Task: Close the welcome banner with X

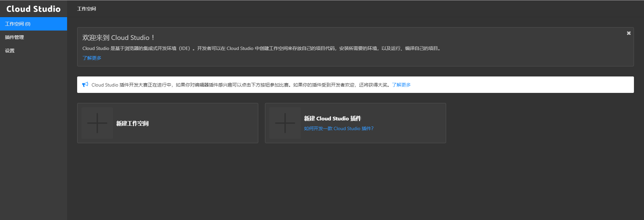Action: [x=629, y=33]
